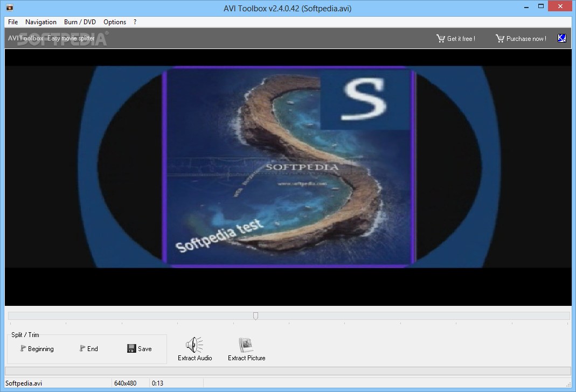Screen dimensions: 576x392
Task: Click the progress bar below Split / Trim
Action: [x=288, y=370]
